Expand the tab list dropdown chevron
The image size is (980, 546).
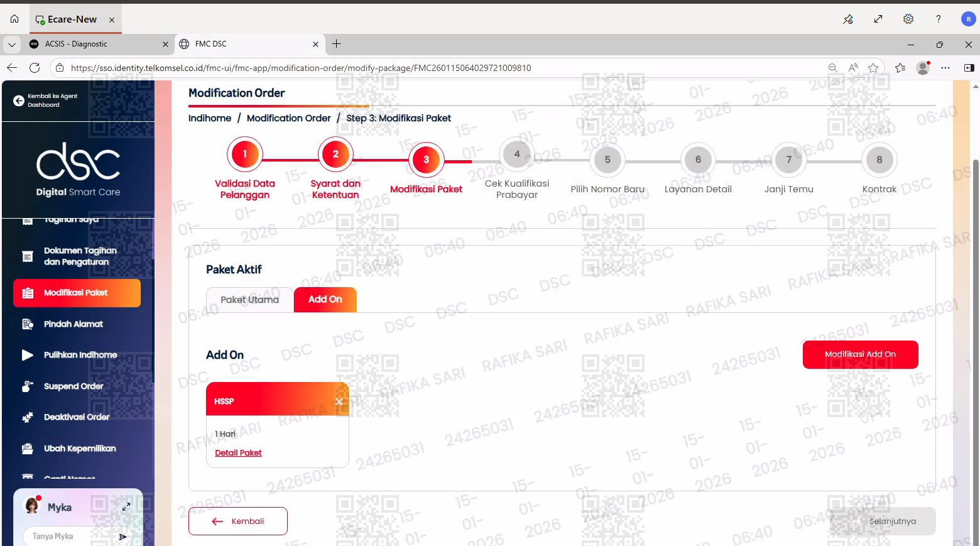12,44
